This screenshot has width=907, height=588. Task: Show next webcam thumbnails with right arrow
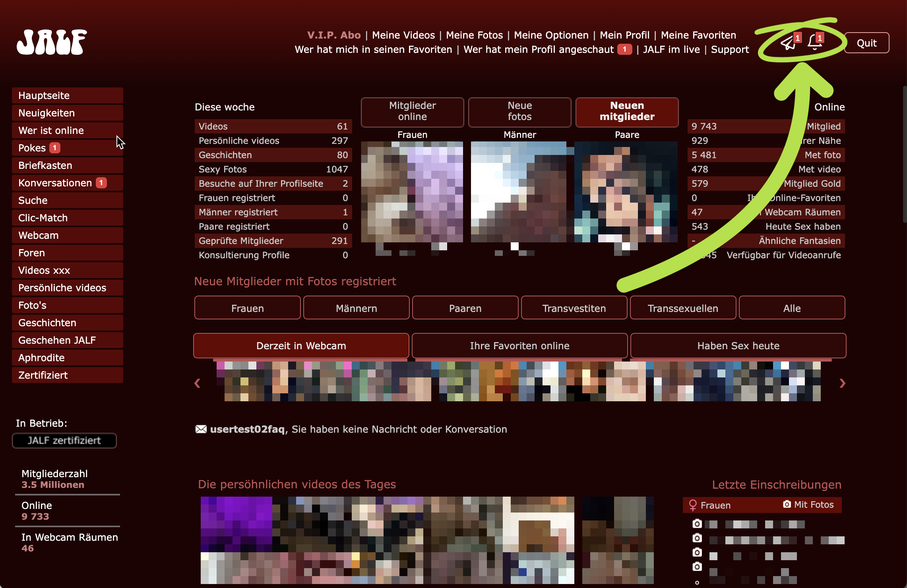click(842, 383)
